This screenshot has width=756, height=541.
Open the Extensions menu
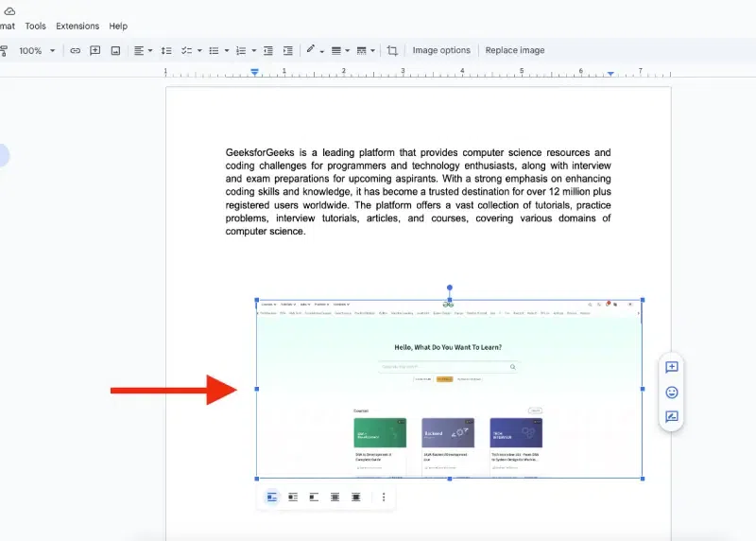(x=77, y=26)
